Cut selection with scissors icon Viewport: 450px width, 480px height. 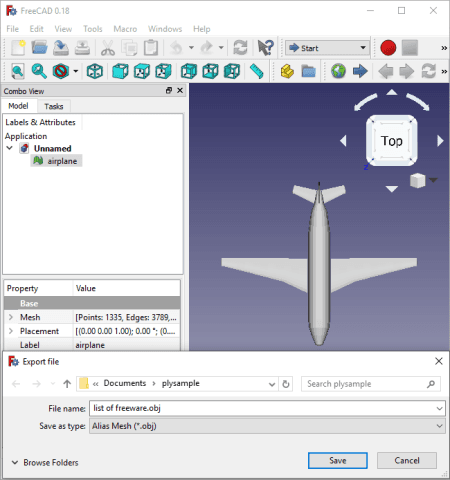click(107, 48)
